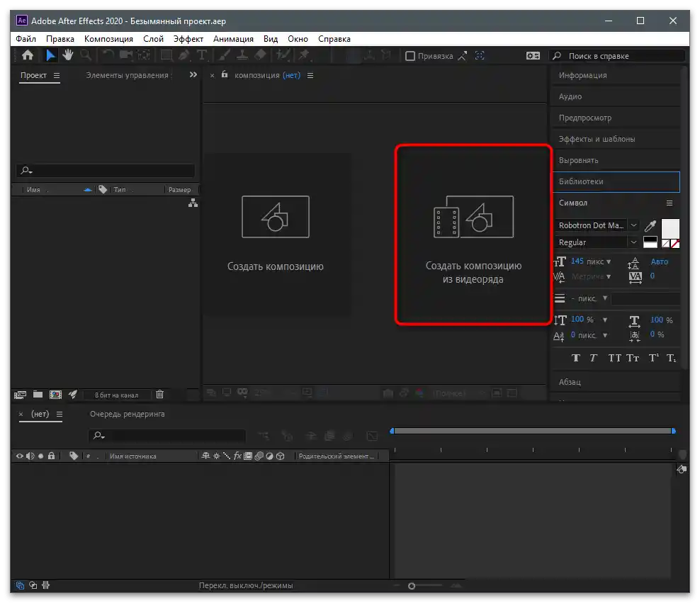The image size is (700, 603).
Task: Select the Camera tool in toolbar
Action: [126, 55]
